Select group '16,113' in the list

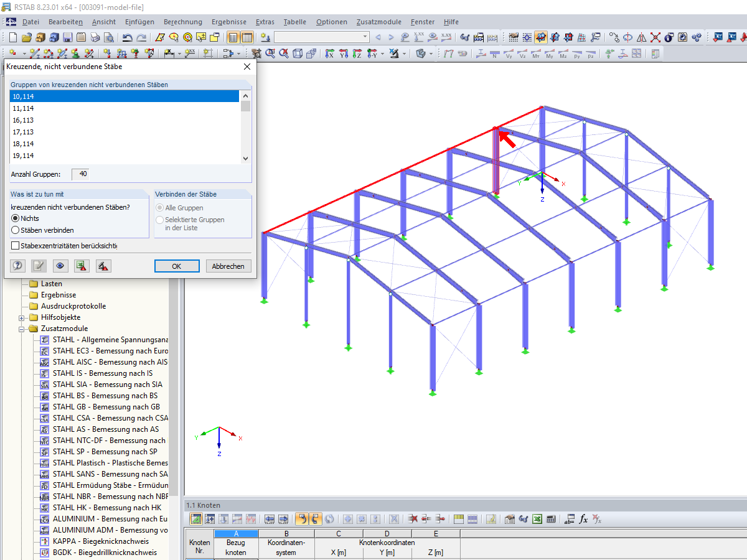click(x=125, y=120)
